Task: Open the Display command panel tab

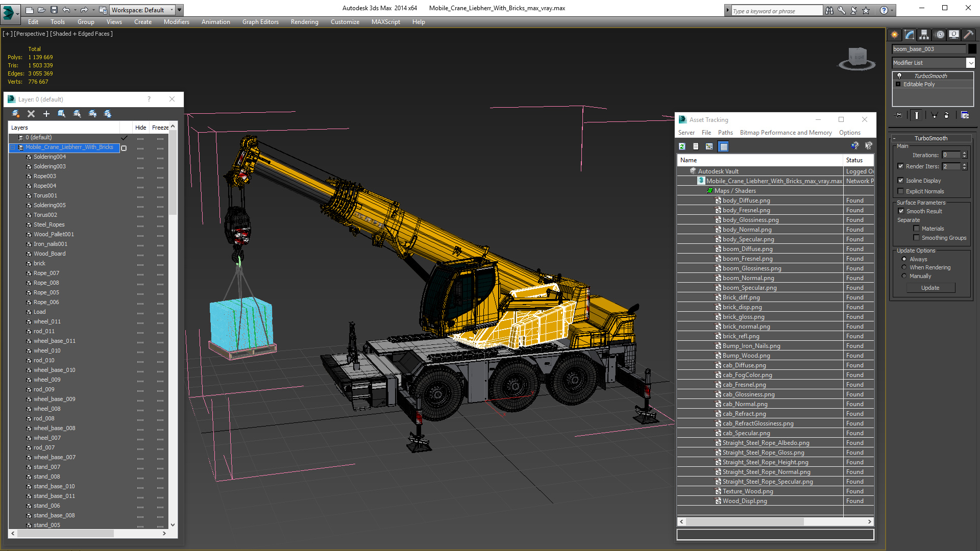Action: [953, 35]
